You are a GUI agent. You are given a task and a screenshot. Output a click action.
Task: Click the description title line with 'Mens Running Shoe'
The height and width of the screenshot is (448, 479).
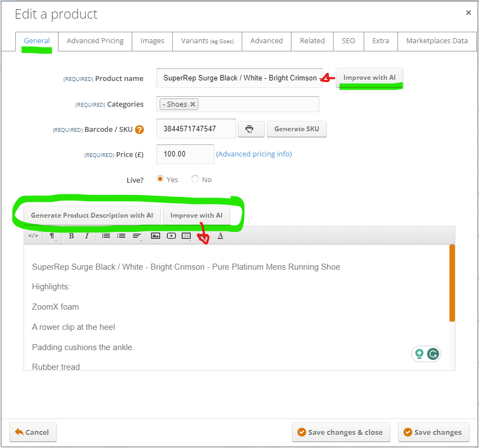[x=186, y=267]
